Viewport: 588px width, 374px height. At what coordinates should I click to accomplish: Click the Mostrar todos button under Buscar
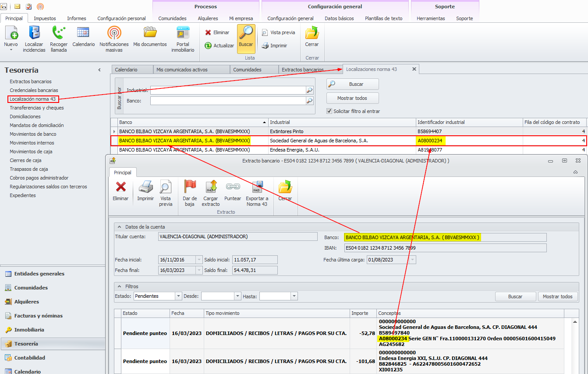click(x=352, y=98)
